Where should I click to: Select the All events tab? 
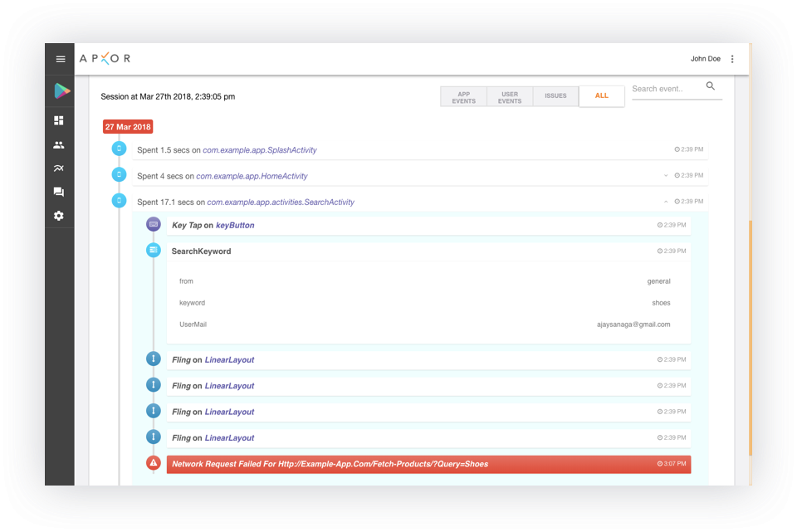[601, 96]
